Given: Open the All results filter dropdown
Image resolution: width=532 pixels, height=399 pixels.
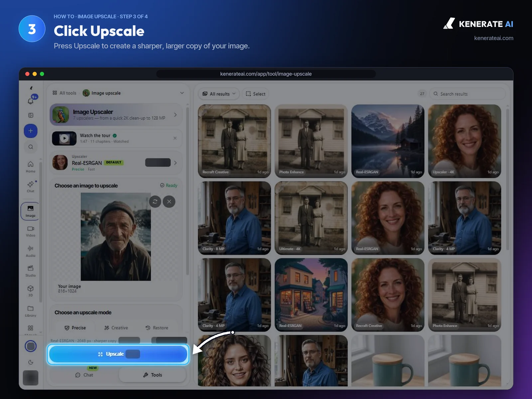Looking at the screenshot, I should (x=219, y=94).
